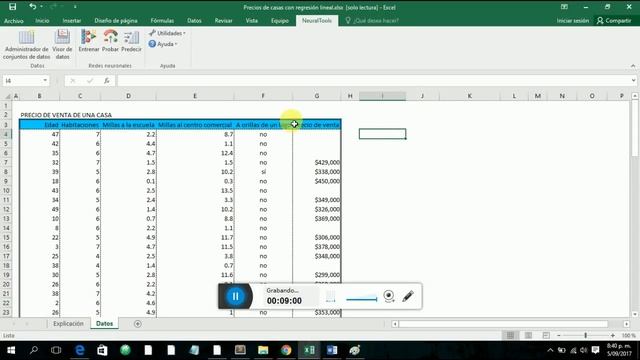Switch to Page Layout view in status bar
Screen dimensions: 640x360
(528, 336)
